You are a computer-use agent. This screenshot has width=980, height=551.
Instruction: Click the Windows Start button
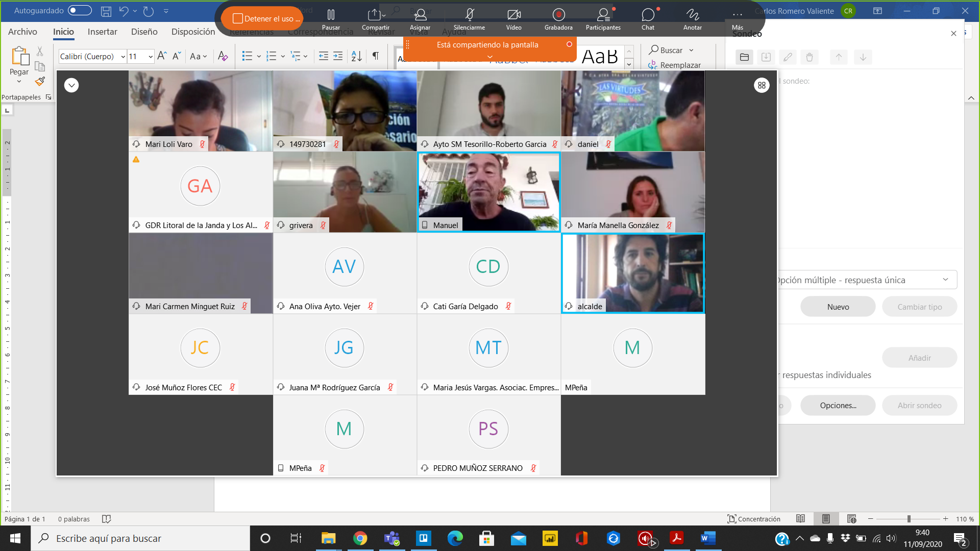pyautogui.click(x=15, y=538)
